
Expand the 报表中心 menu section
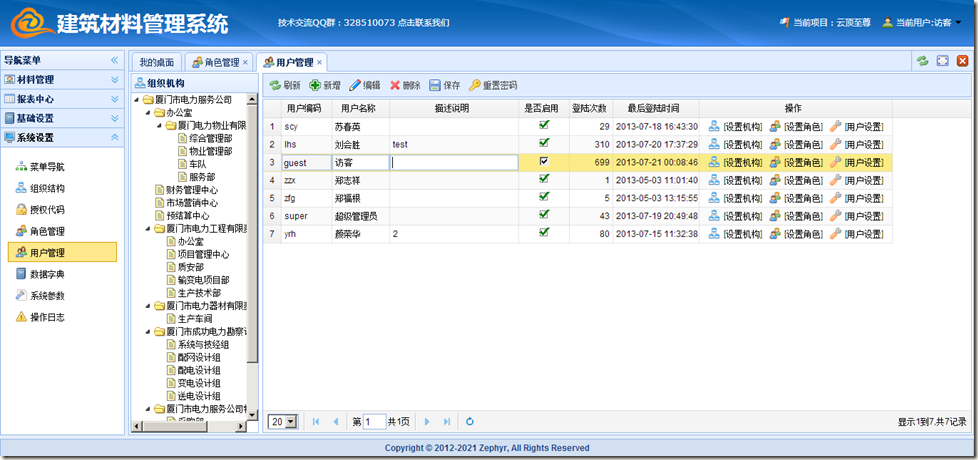[x=114, y=99]
